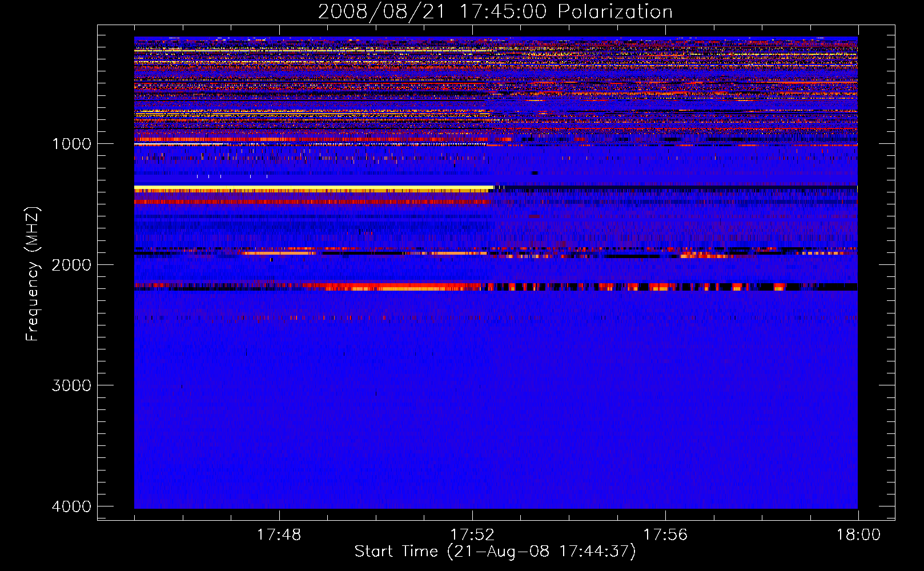Click the "4000" frequency tick label
Image resolution: width=924 pixels, height=571 pixels.
tap(71, 506)
